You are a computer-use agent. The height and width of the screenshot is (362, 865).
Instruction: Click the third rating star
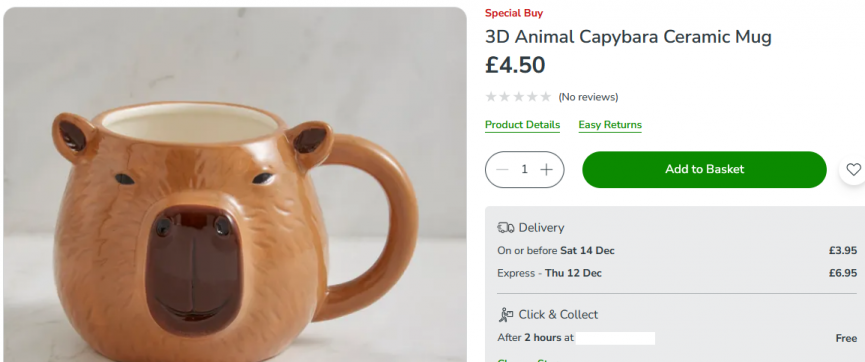point(518,97)
